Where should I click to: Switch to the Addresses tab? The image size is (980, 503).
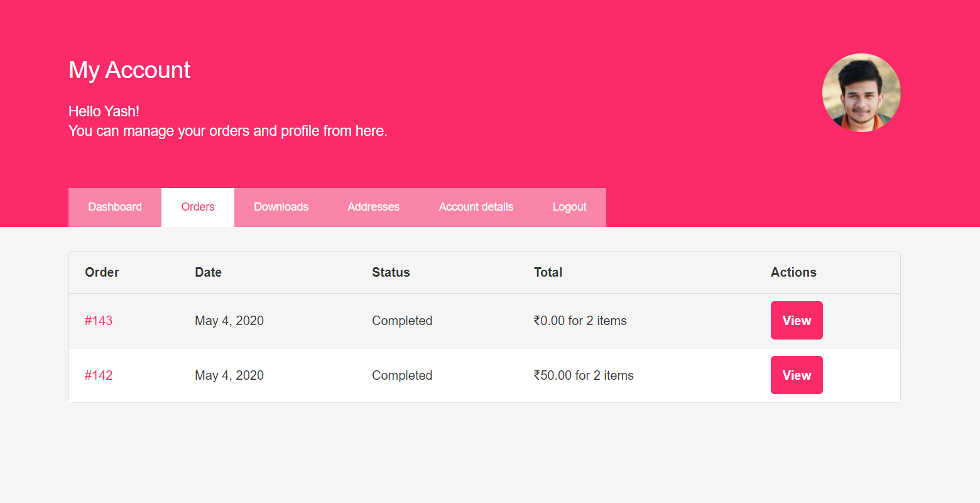click(x=373, y=207)
